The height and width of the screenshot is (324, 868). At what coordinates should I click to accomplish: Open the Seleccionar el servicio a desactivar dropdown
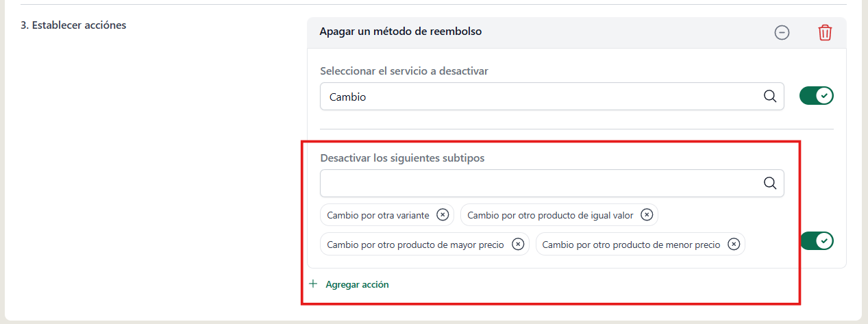(x=552, y=97)
